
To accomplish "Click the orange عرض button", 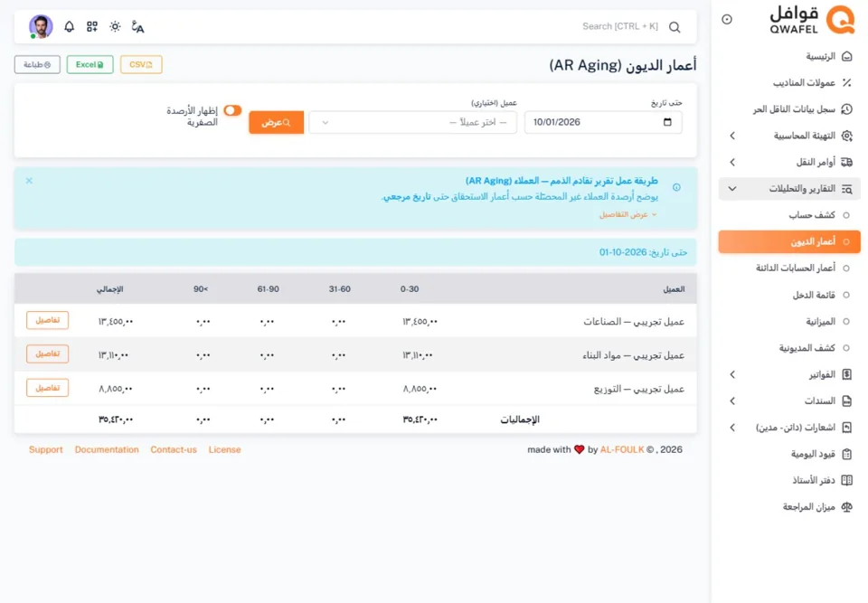I will pyautogui.click(x=277, y=122).
